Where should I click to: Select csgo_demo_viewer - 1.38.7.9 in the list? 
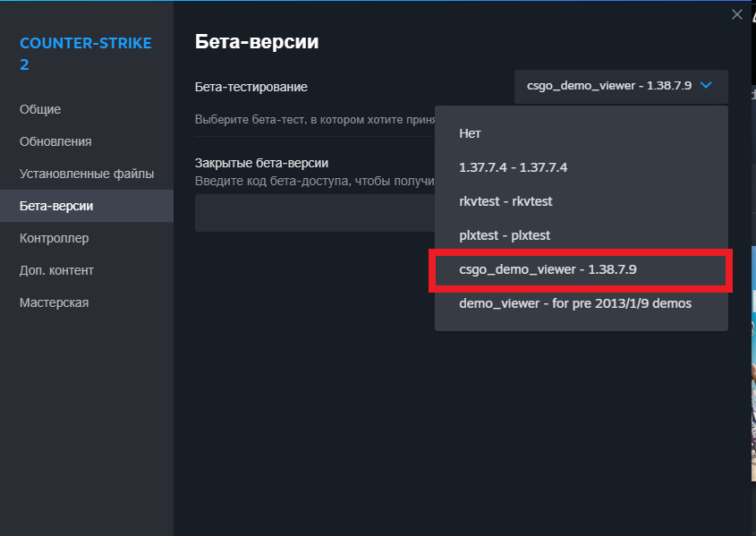[x=581, y=269]
